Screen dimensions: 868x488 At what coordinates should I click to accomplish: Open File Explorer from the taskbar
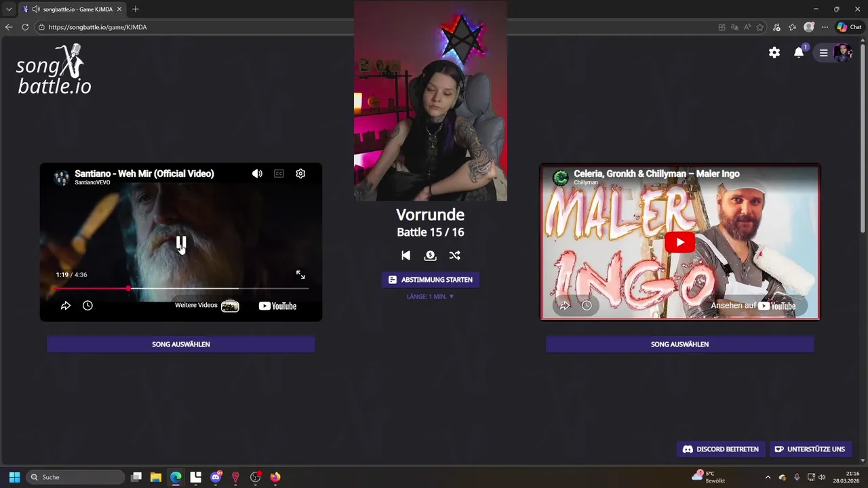pos(156,477)
